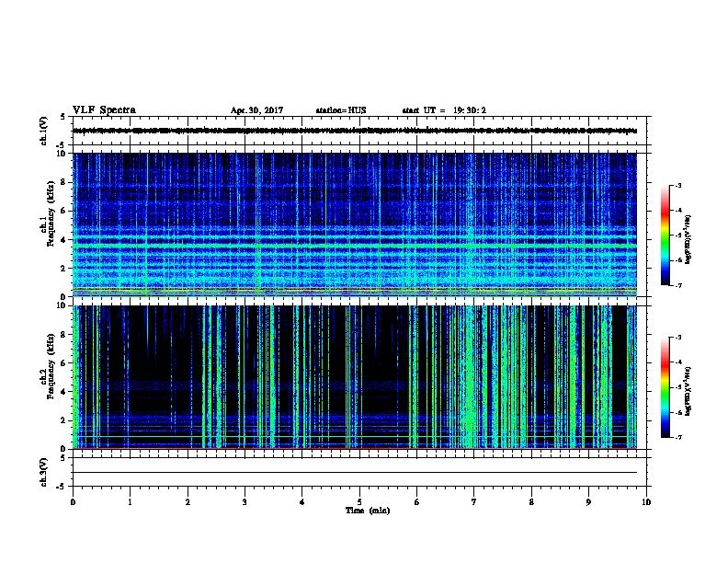Click inside the ch.2 spectrogram panel
This screenshot has height=563, width=728.
(x=355, y=377)
